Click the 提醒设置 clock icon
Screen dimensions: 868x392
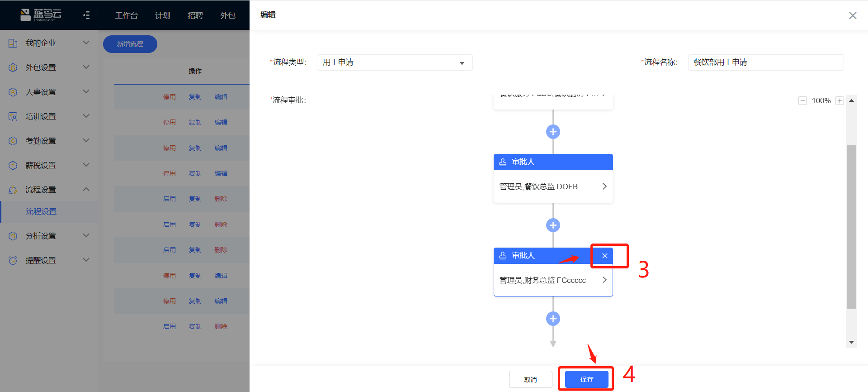(x=13, y=260)
